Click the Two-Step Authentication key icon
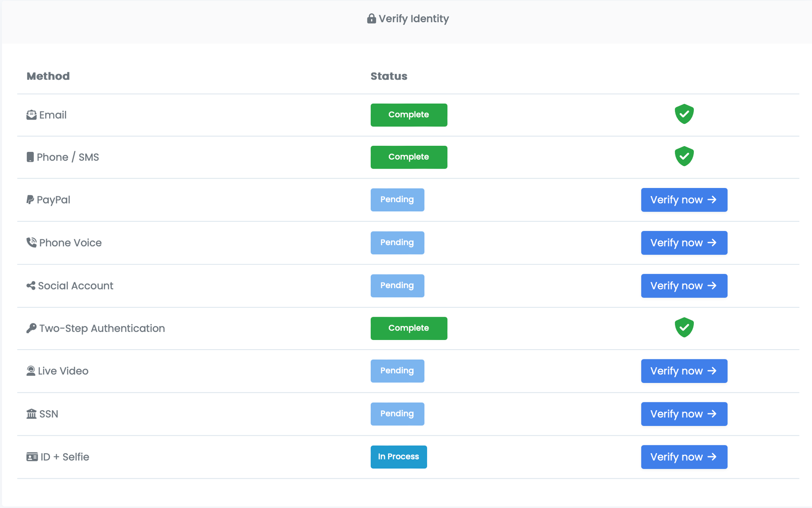This screenshot has width=812, height=508. click(x=31, y=328)
